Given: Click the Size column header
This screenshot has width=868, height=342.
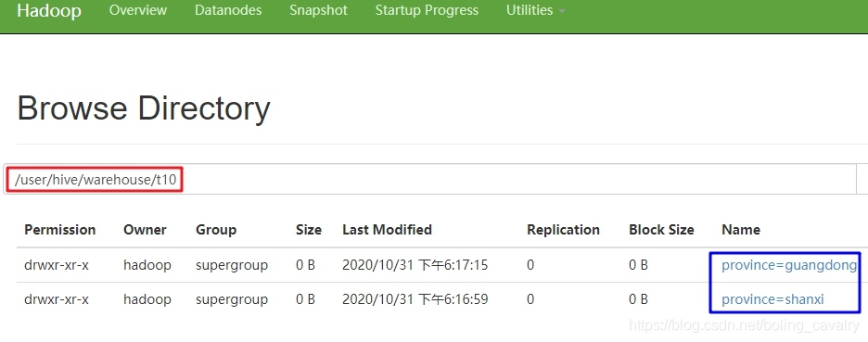Looking at the screenshot, I should tap(308, 230).
